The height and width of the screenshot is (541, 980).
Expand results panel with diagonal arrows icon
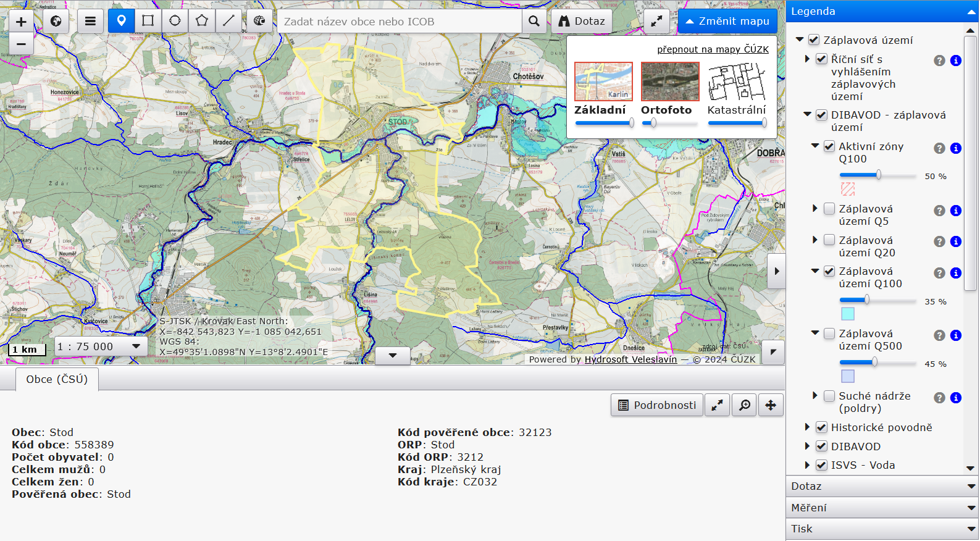717,405
